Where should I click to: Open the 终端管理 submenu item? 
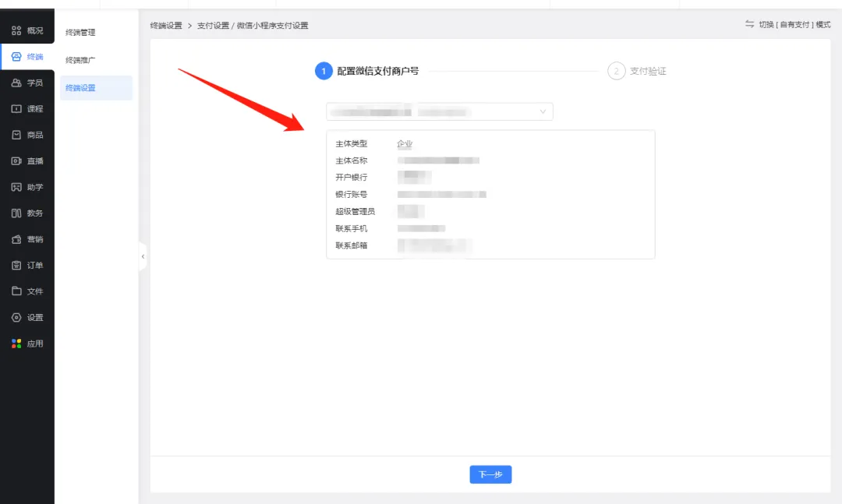80,33
